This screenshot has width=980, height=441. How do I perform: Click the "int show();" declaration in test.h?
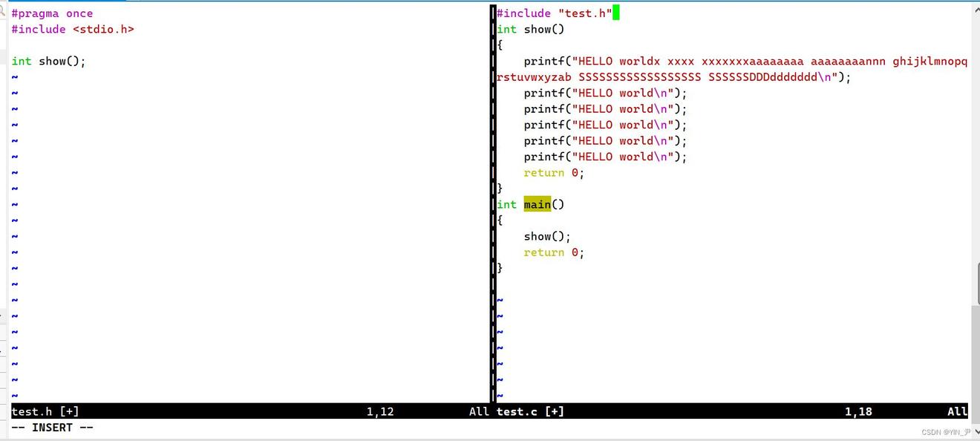click(x=49, y=61)
